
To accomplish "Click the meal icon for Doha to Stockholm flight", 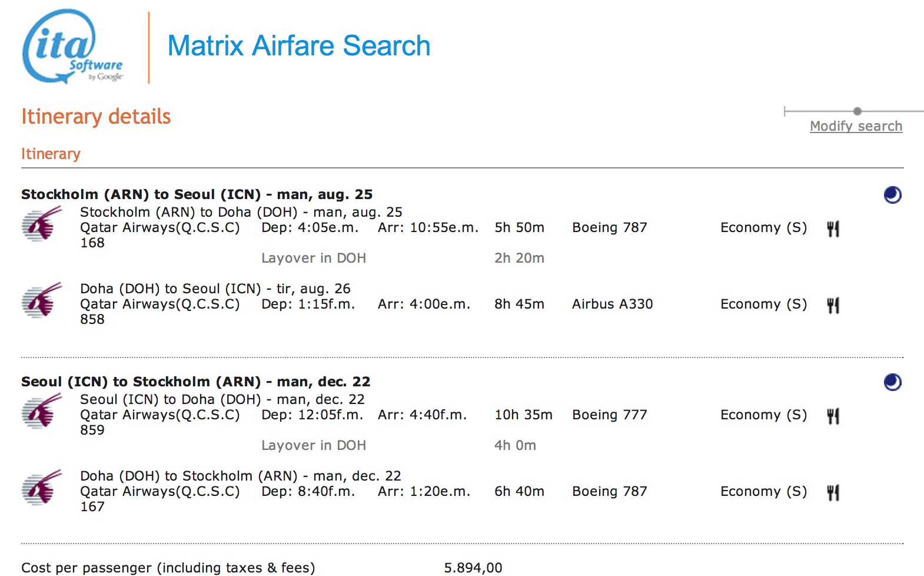I will (x=833, y=492).
